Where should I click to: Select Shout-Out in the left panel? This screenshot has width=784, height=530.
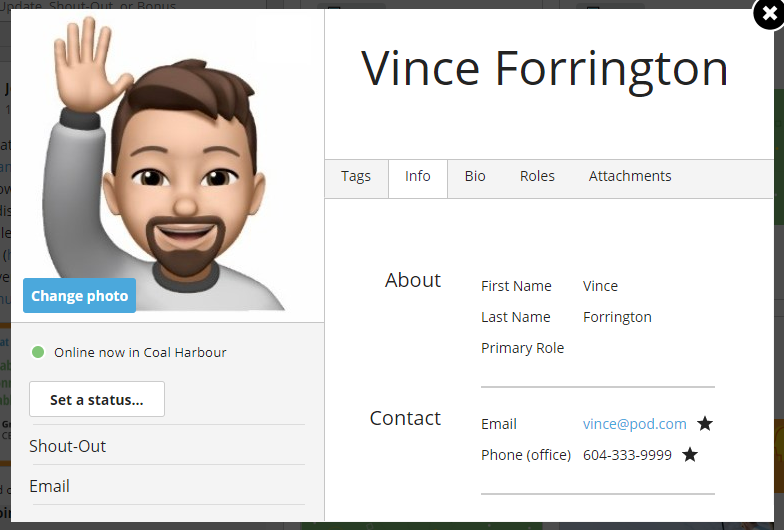coord(68,446)
